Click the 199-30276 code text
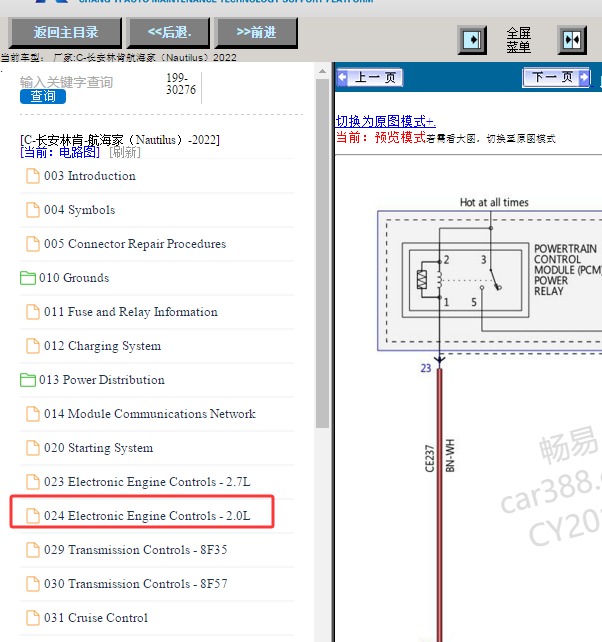 pyautogui.click(x=181, y=84)
